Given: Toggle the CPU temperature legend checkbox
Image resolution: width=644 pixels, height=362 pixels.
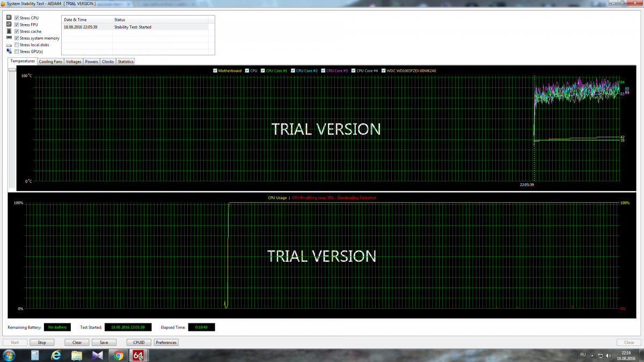Looking at the screenshot, I should [247, 70].
